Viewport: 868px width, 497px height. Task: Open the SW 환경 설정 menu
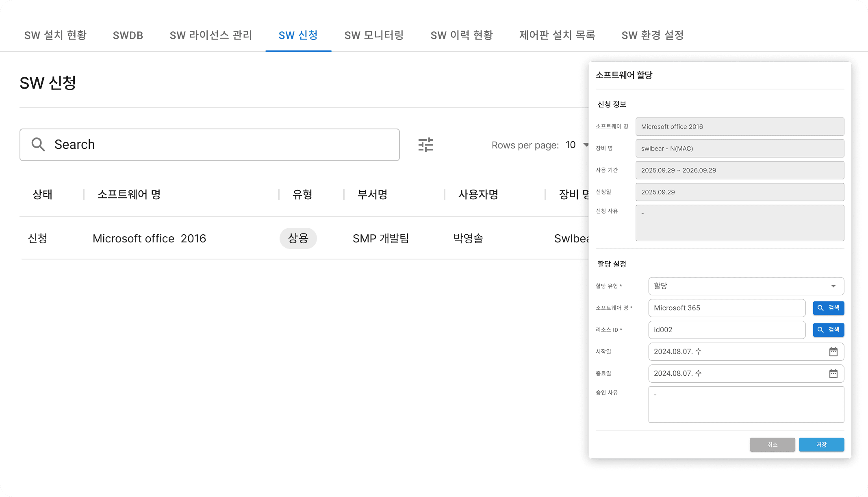click(652, 35)
